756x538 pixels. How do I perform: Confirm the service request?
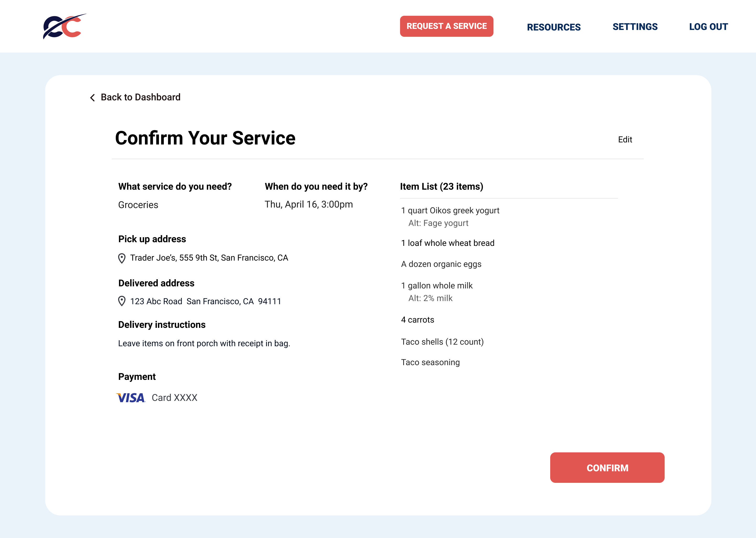(x=607, y=467)
